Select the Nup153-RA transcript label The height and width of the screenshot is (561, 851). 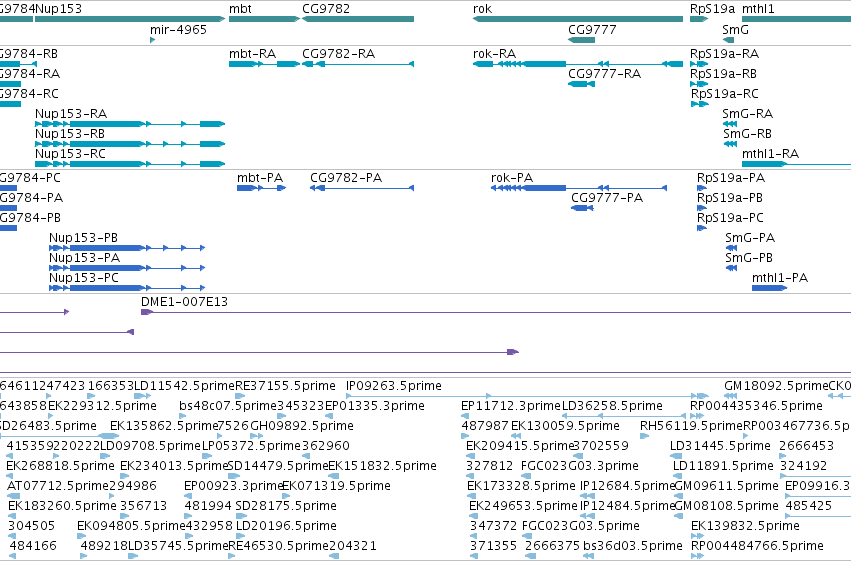point(71,114)
